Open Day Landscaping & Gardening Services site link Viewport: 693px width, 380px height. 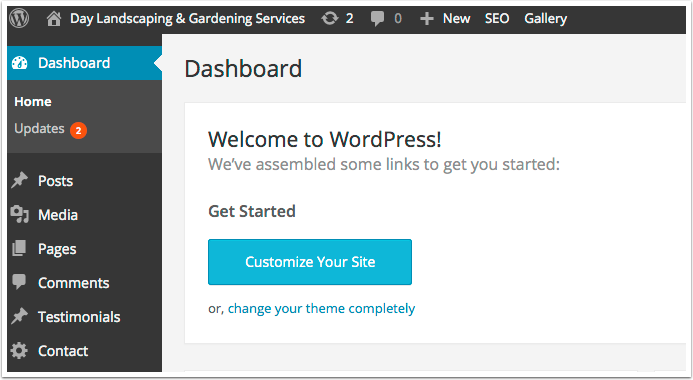click(x=187, y=19)
